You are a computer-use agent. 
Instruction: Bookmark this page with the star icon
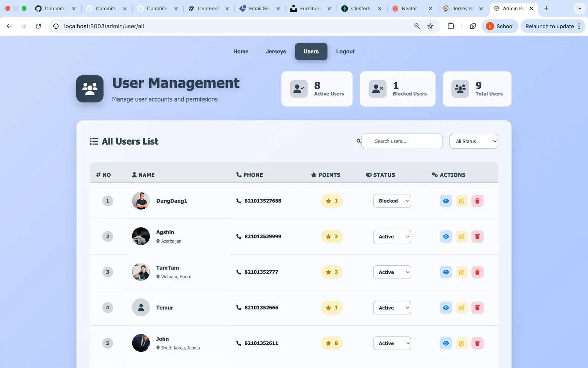pyautogui.click(x=430, y=26)
